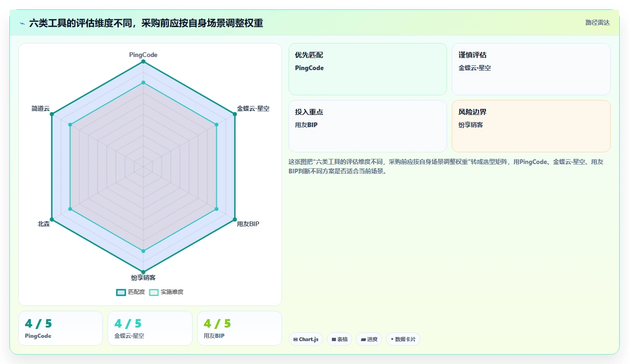Click 用友BIP text in the 投入重点 card
This screenshot has width=629, height=364.
pos(306,125)
